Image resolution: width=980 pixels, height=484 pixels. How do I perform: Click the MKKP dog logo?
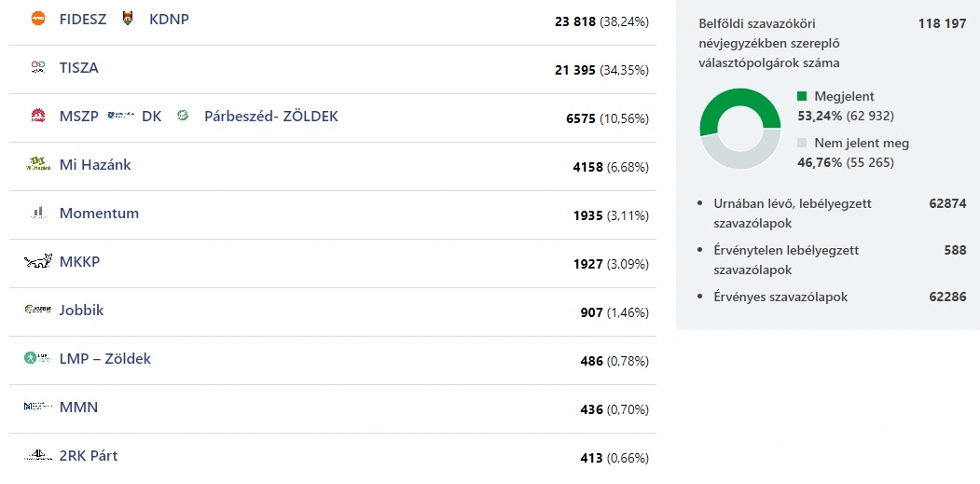pyautogui.click(x=38, y=261)
